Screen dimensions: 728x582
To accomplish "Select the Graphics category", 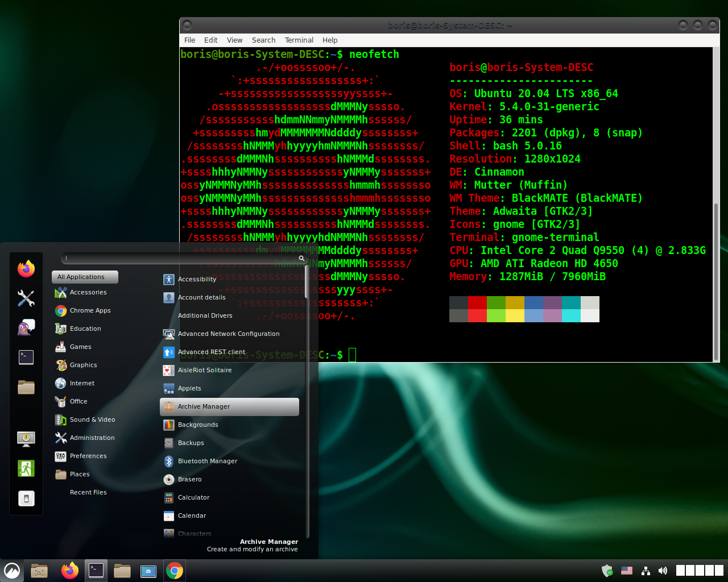I will click(85, 365).
